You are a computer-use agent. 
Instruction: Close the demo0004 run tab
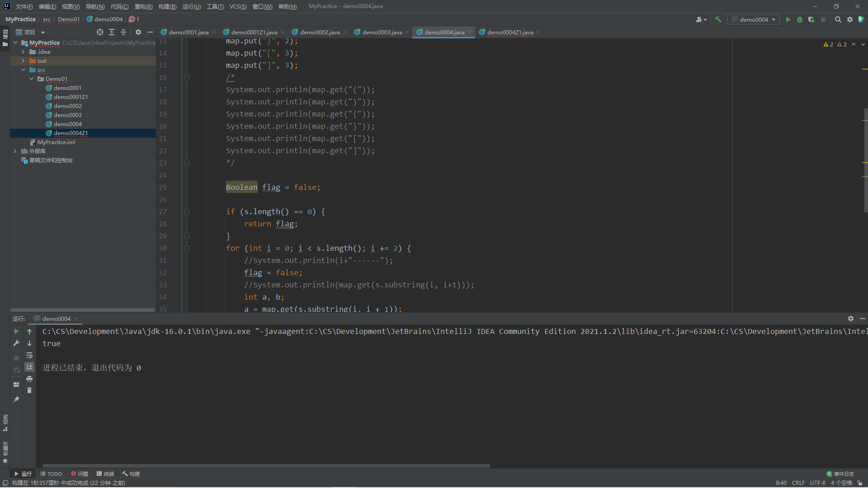[x=75, y=319]
